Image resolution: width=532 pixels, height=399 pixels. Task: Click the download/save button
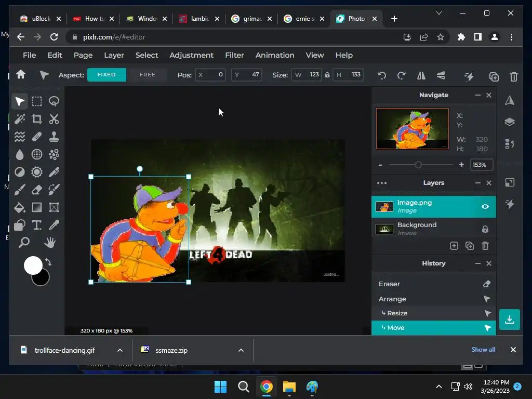509,320
